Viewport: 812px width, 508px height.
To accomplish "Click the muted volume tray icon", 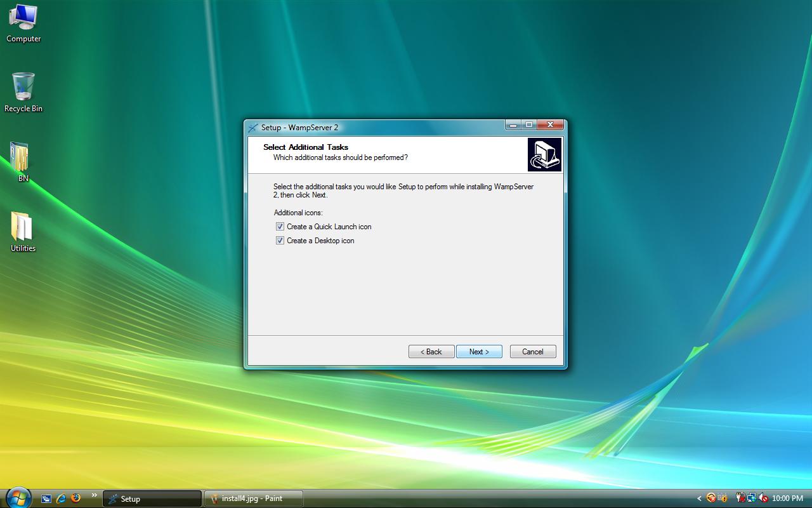I will click(763, 498).
